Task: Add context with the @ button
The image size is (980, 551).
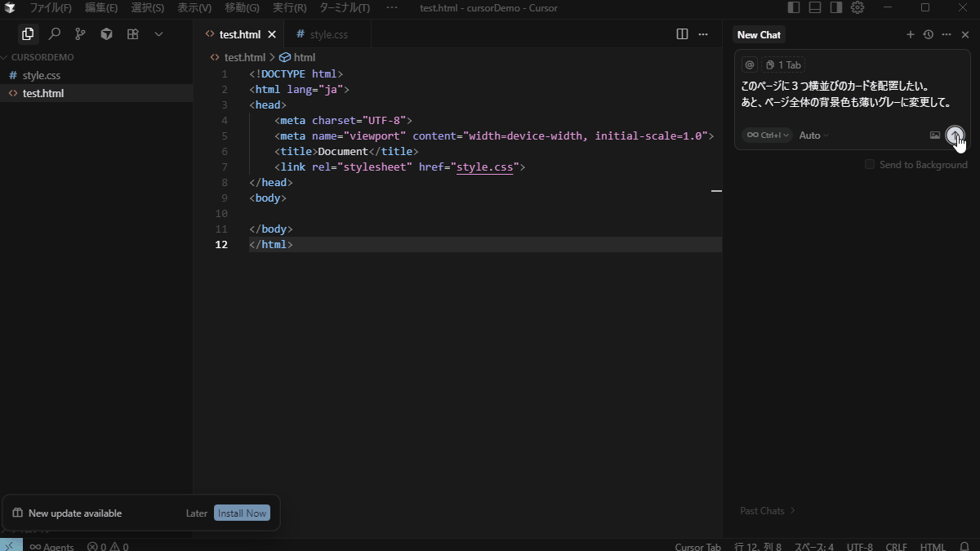Action: pyautogui.click(x=750, y=64)
